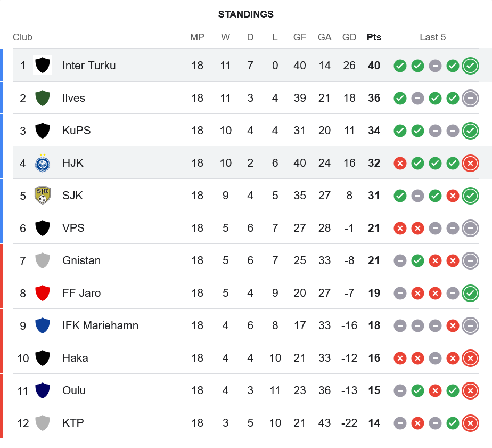Screen dimensions: 492x448
Task: Click Inter Turku's latest win result circle
Action: pyautogui.click(x=470, y=66)
